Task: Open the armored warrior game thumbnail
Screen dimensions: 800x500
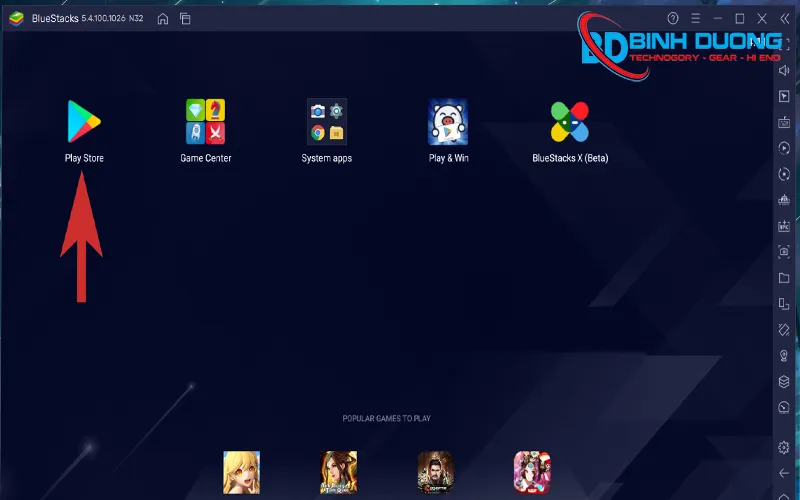Action: tap(435, 472)
